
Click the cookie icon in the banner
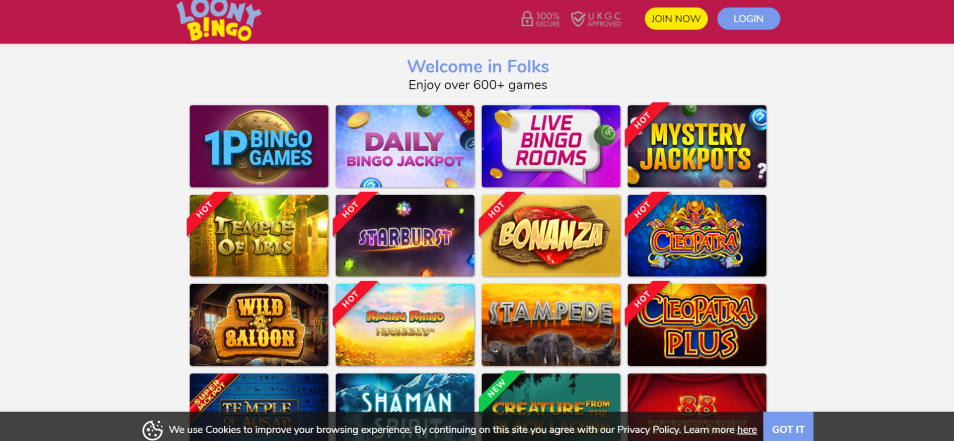coord(153,430)
